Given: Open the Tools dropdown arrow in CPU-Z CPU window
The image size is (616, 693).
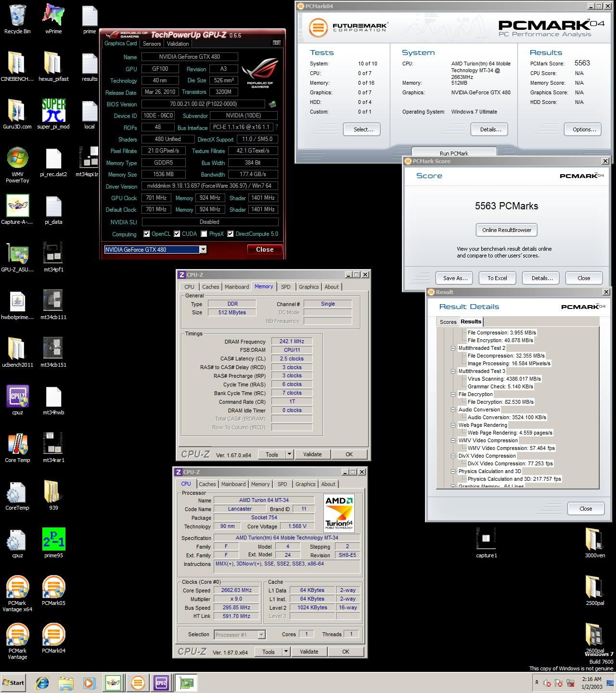Looking at the screenshot, I should click(286, 652).
